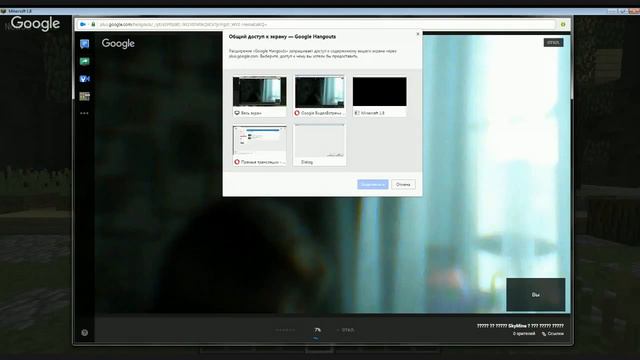Click the Ссылки link in bottom bar
The image size is (640, 360).
tap(556, 334)
